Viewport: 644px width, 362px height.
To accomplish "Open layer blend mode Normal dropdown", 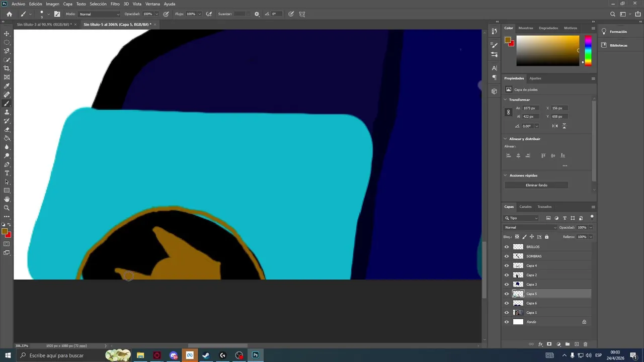I will pos(530,227).
